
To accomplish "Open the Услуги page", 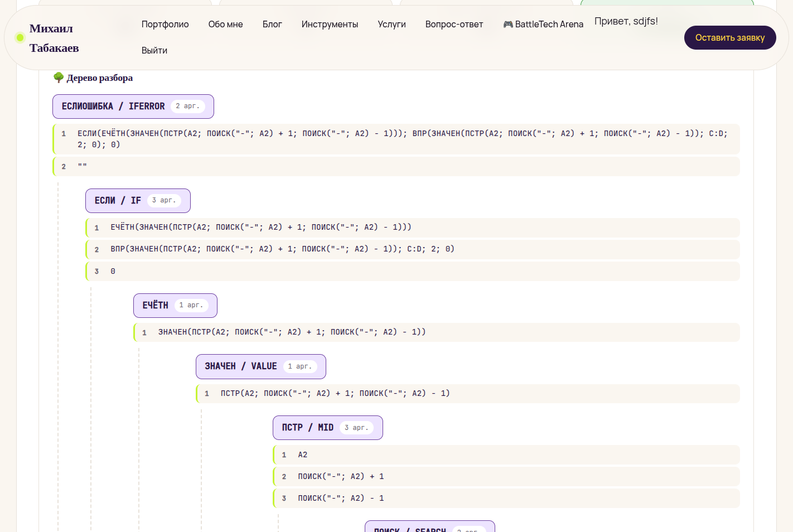I will pyautogui.click(x=391, y=25).
